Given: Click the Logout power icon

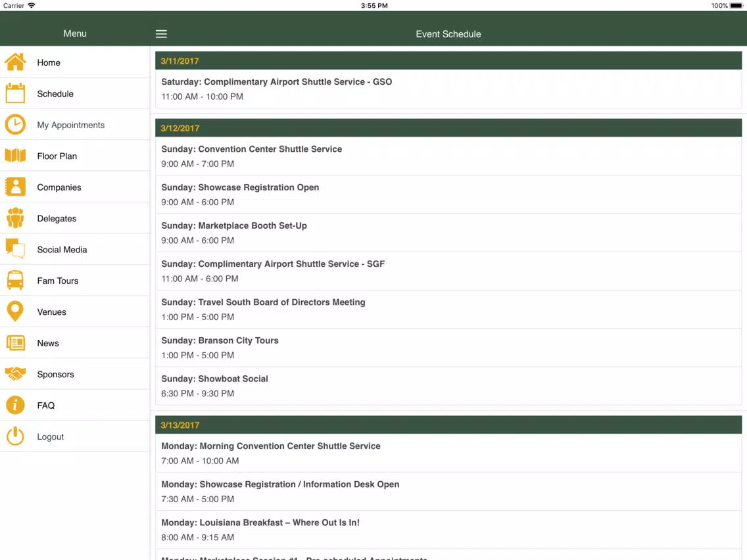Looking at the screenshot, I should point(15,436).
